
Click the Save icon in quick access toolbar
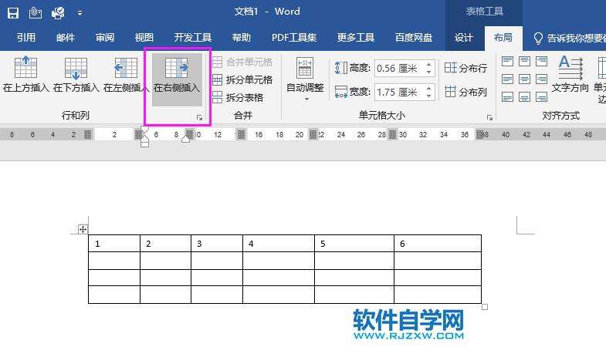(x=13, y=13)
